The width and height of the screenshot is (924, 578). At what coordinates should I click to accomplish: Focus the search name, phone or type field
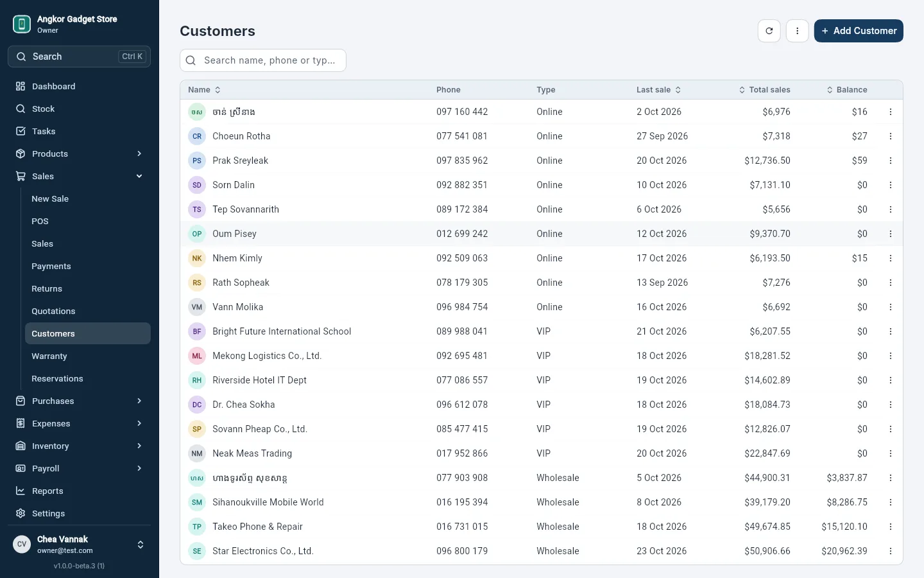(x=263, y=60)
